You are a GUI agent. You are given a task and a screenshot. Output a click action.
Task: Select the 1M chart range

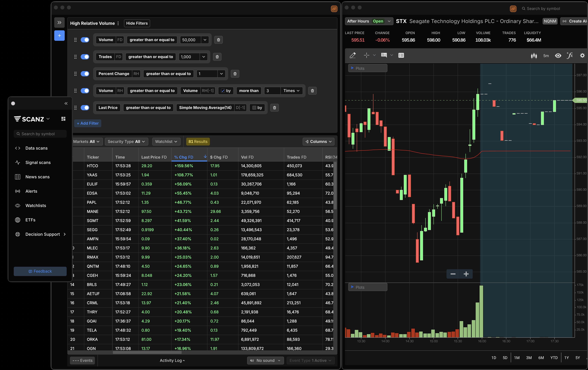click(516, 358)
